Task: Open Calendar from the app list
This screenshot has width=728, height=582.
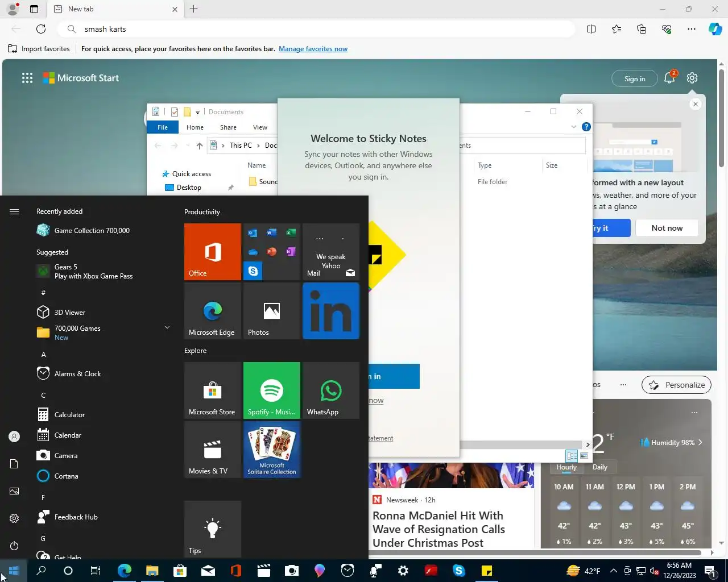Action: pyautogui.click(x=102, y=435)
